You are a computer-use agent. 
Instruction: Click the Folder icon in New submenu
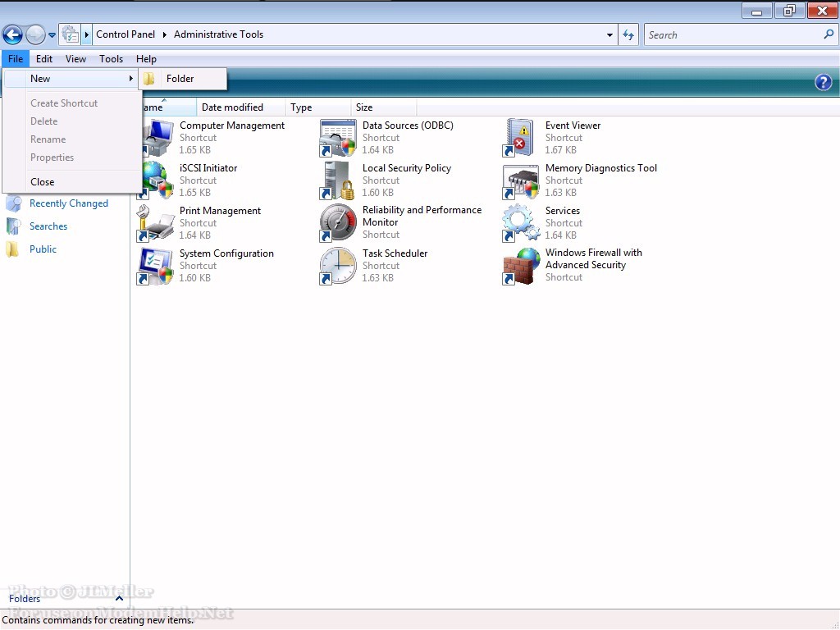[x=149, y=79]
